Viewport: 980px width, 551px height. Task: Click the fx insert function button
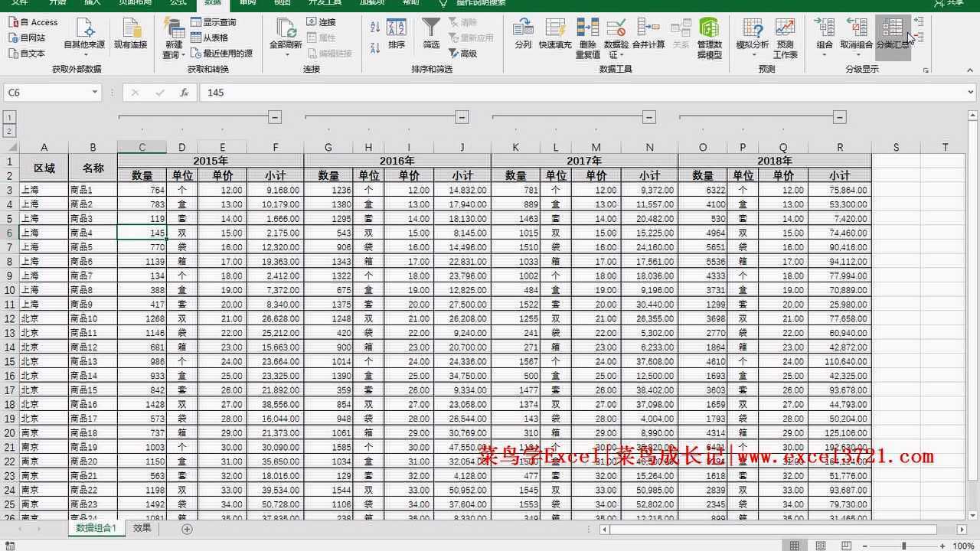pyautogui.click(x=184, y=93)
